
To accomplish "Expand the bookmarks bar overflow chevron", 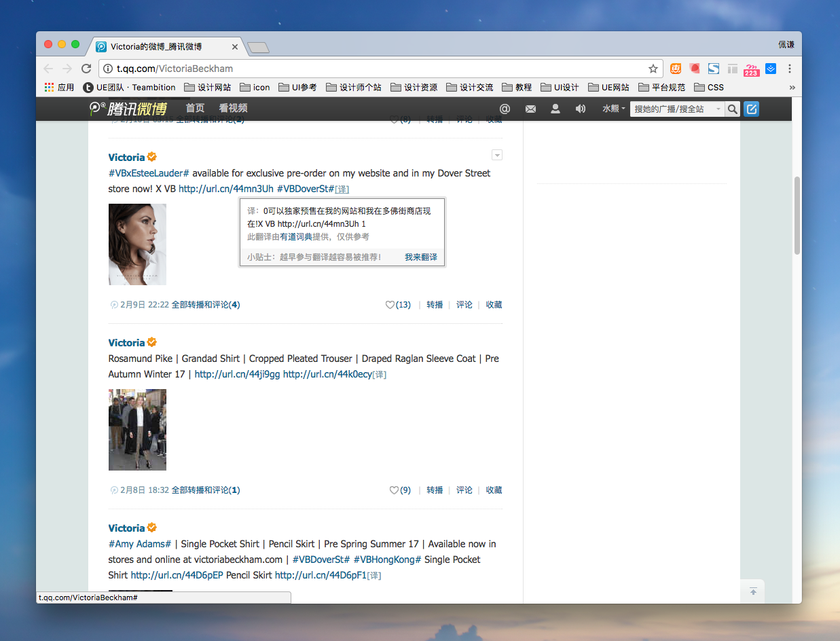I will [792, 87].
